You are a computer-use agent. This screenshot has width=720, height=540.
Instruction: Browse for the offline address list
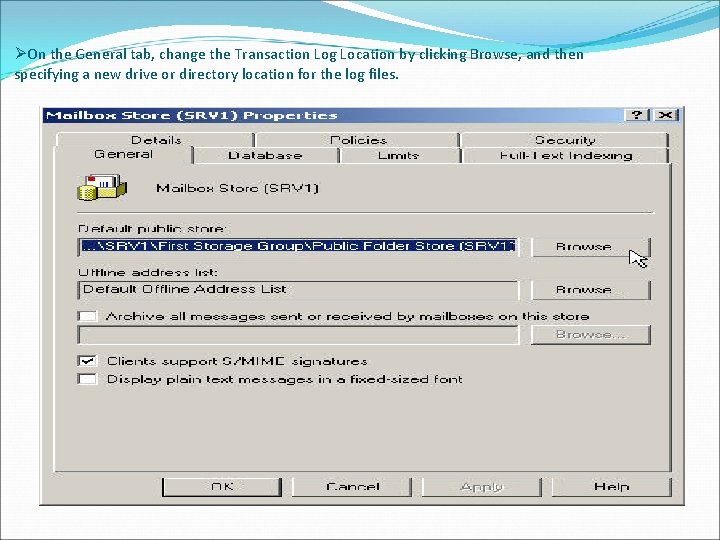[591, 290]
